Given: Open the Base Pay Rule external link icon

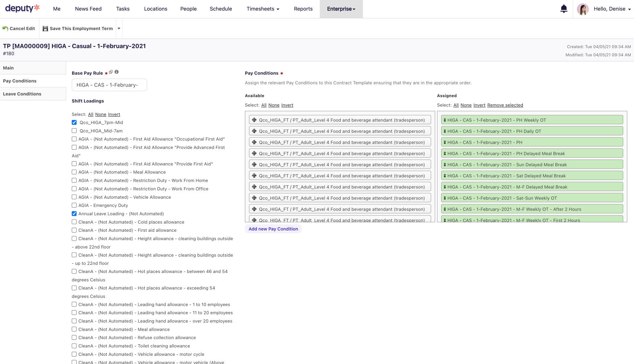Looking at the screenshot, I should pyautogui.click(x=111, y=72).
